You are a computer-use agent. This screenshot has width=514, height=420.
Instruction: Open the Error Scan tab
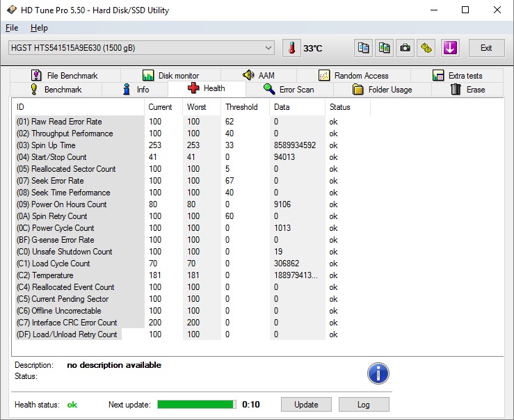[x=289, y=90]
